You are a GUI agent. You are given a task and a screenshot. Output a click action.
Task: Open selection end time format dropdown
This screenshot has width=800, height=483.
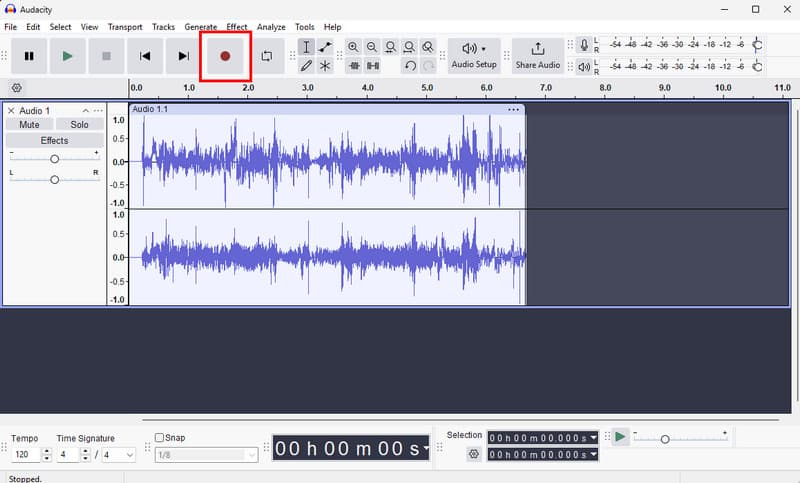click(593, 454)
